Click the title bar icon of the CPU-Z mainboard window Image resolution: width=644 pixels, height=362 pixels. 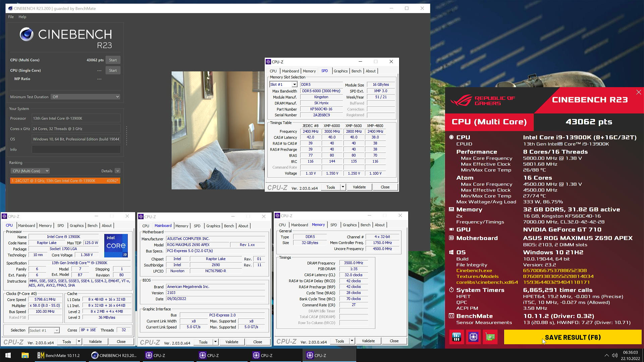(141, 217)
